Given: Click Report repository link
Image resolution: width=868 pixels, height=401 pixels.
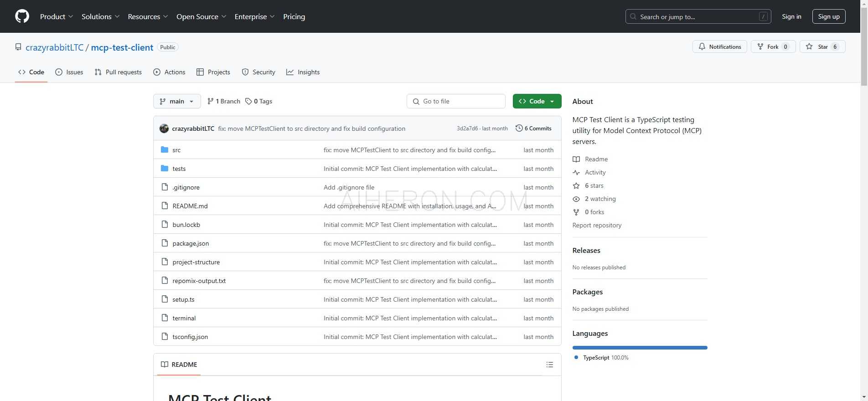Looking at the screenshot, I should pyautogui.click(x=597, y=225).
